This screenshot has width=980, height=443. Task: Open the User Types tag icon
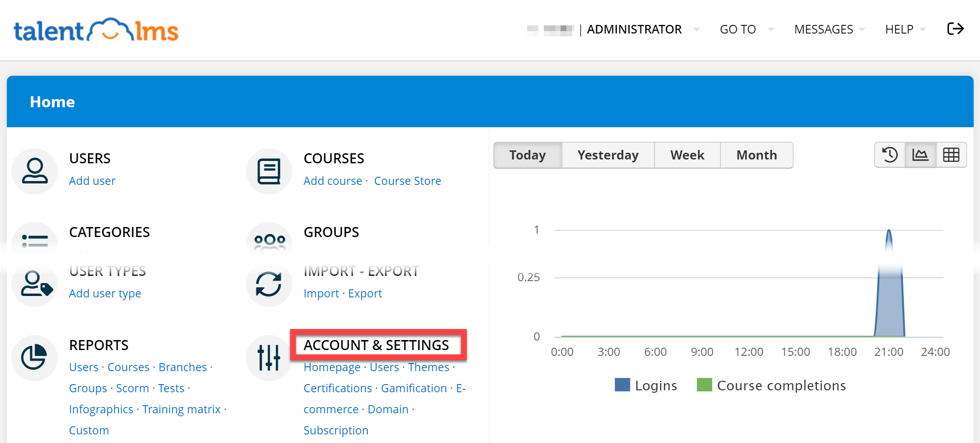point(34,284)
